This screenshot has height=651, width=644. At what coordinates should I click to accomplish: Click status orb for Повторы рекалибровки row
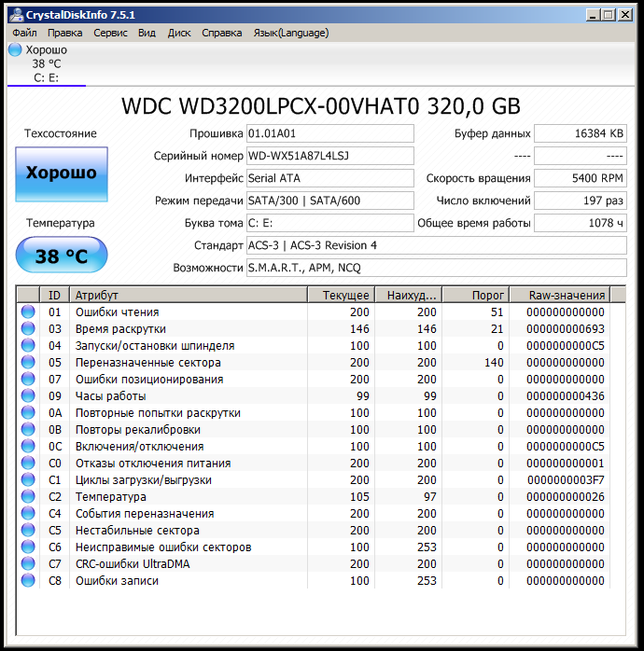click(28, 429)
